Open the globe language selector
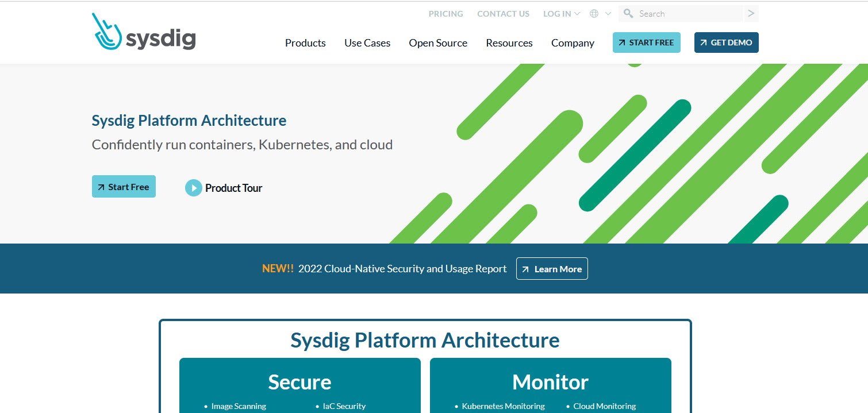868x413 pixels. (594, 14)
